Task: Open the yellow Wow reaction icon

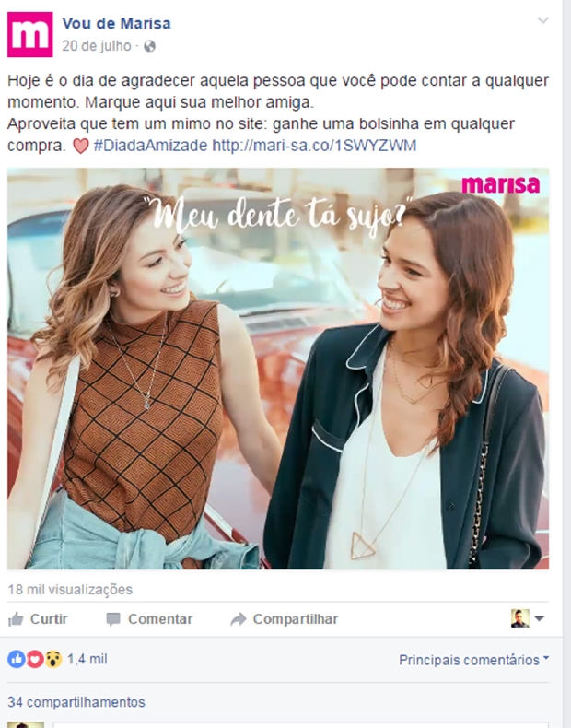Action: pos(53,659)
